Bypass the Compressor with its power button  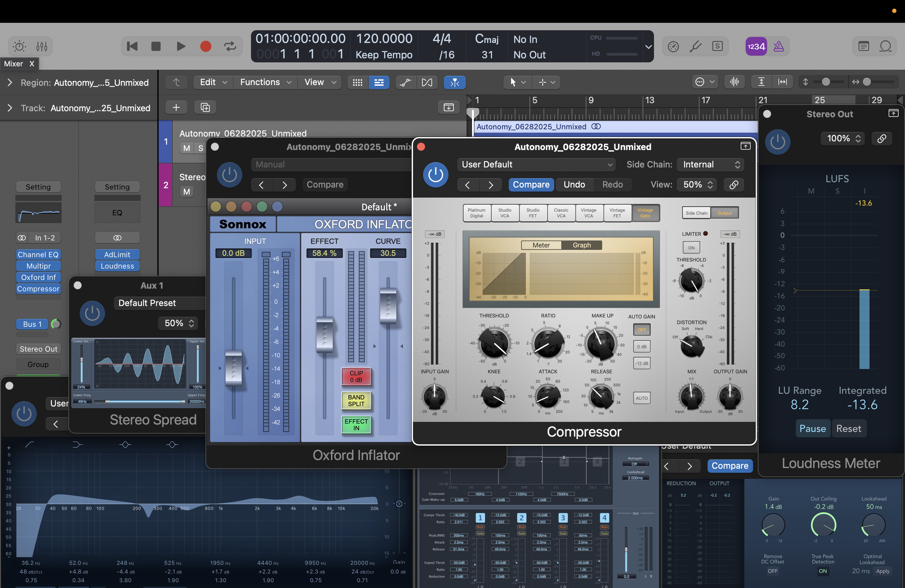click(435, 175)
